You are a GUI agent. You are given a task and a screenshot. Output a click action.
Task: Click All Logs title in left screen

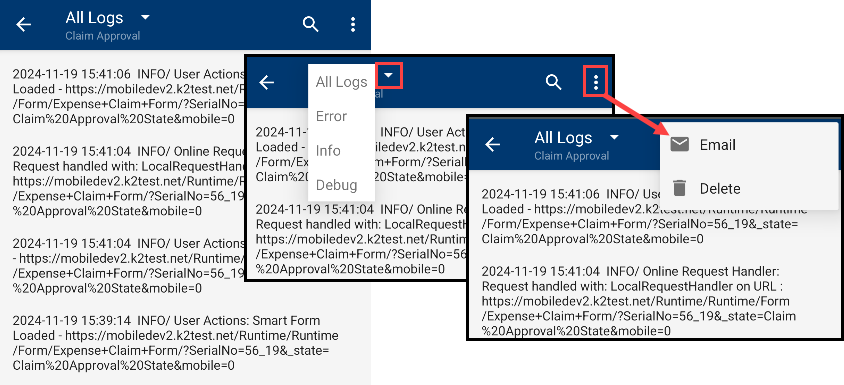pyautogui.click(x=94, y=18)
